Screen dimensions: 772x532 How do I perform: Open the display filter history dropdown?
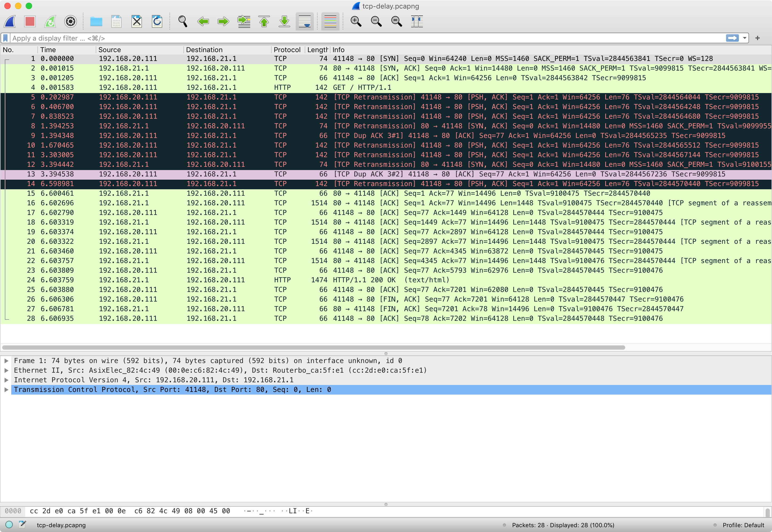744,38
